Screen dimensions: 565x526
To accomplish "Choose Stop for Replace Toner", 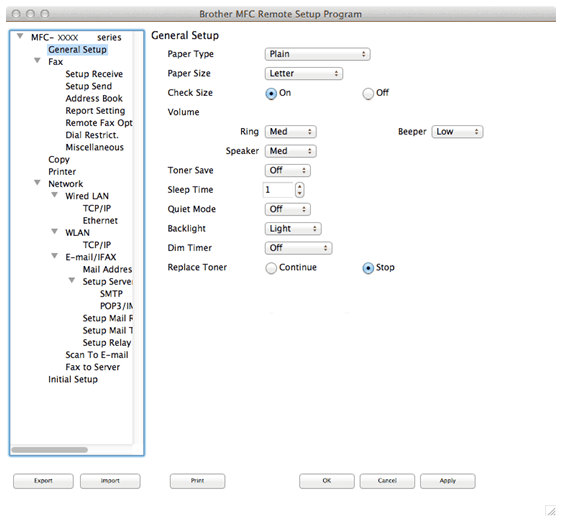I will [368, 268].
